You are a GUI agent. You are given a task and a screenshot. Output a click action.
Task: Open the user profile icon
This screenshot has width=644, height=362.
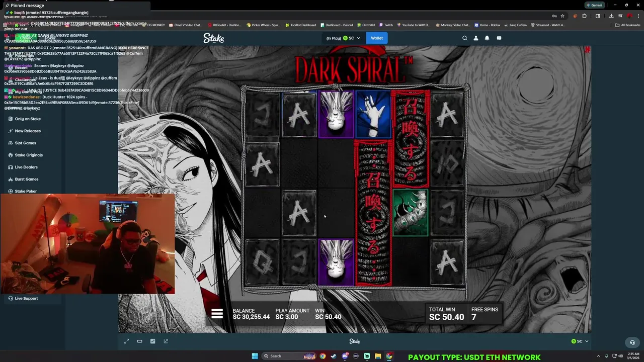(x=475, y=38)
